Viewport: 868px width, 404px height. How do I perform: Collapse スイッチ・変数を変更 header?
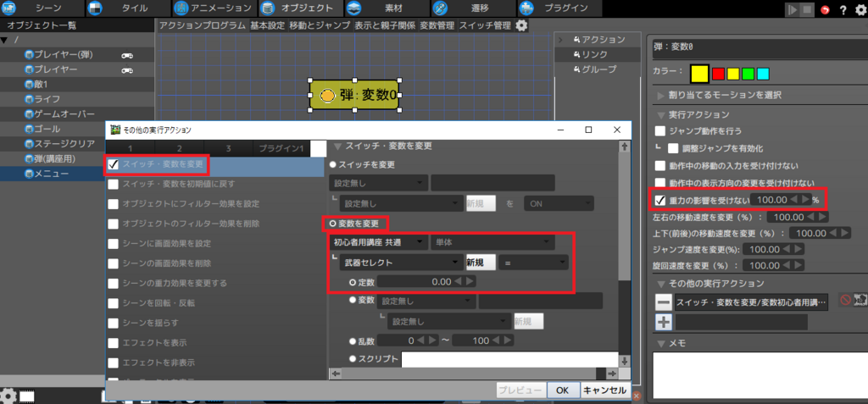338,147
